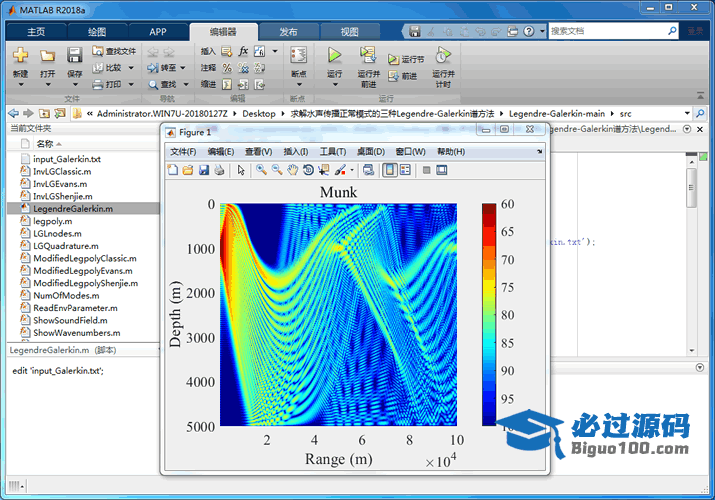Toggle the Zoom In magnifier tool

pyautogui.click(x=261, y=170)
